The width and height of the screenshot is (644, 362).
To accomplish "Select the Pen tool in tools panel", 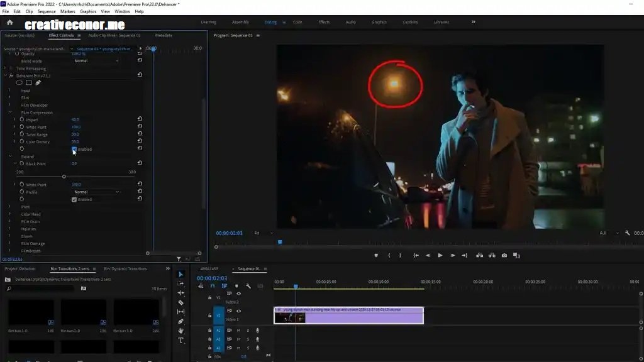I will click(x=180, y=321).
